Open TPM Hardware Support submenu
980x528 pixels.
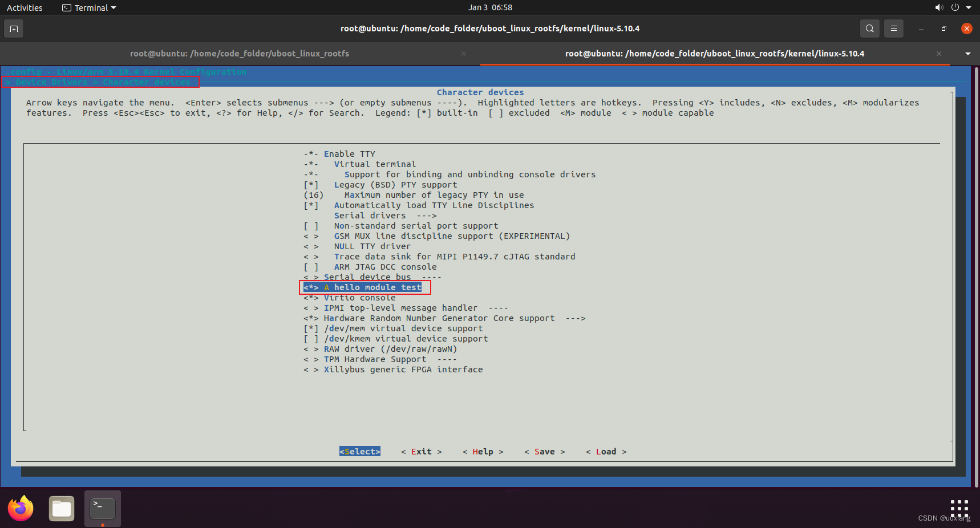pos(380,359)
